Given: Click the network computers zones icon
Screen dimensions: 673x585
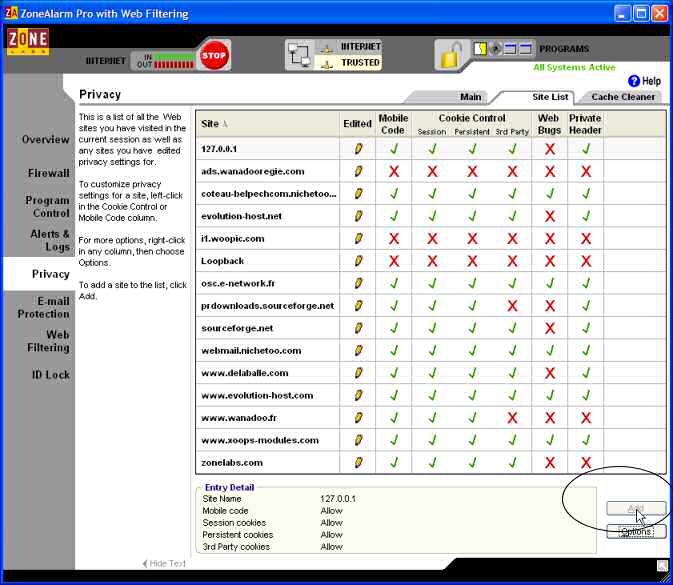Looking at the screenshot, I should (300, 55).
